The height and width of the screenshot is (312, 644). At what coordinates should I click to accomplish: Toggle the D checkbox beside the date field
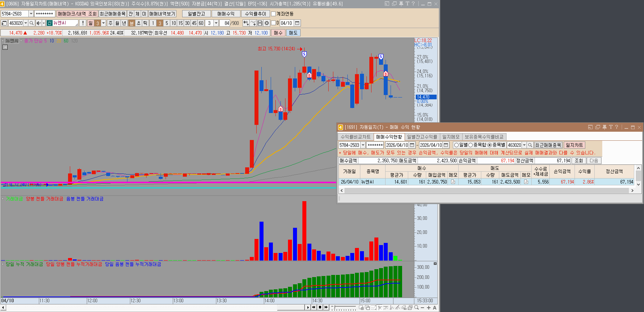click(273, 23)
